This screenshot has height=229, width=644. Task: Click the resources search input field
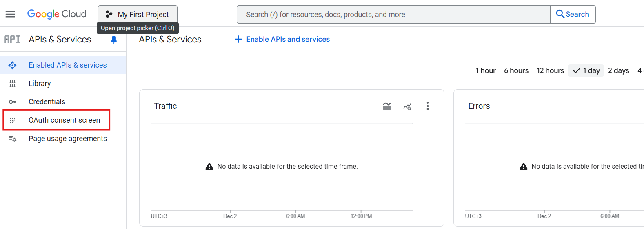393,14
